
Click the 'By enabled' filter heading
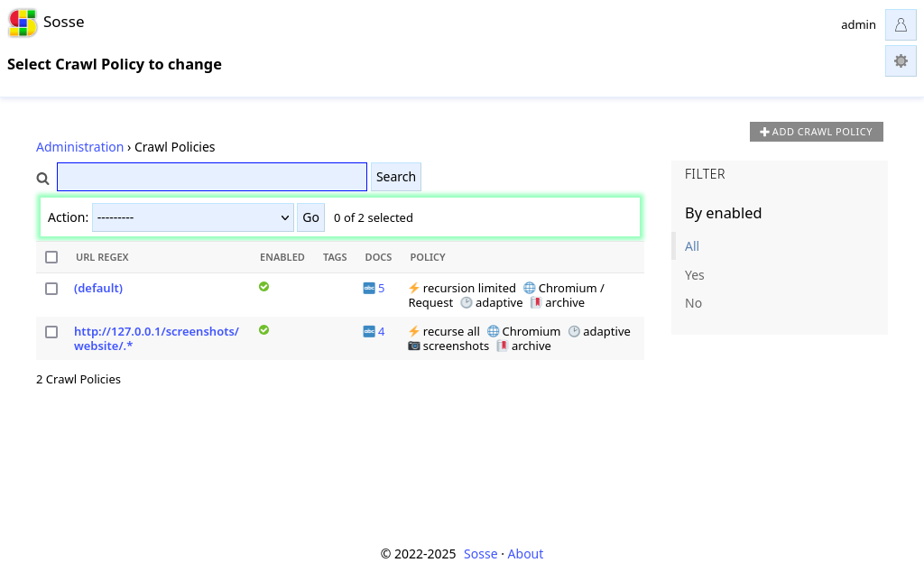coord(723,213)
